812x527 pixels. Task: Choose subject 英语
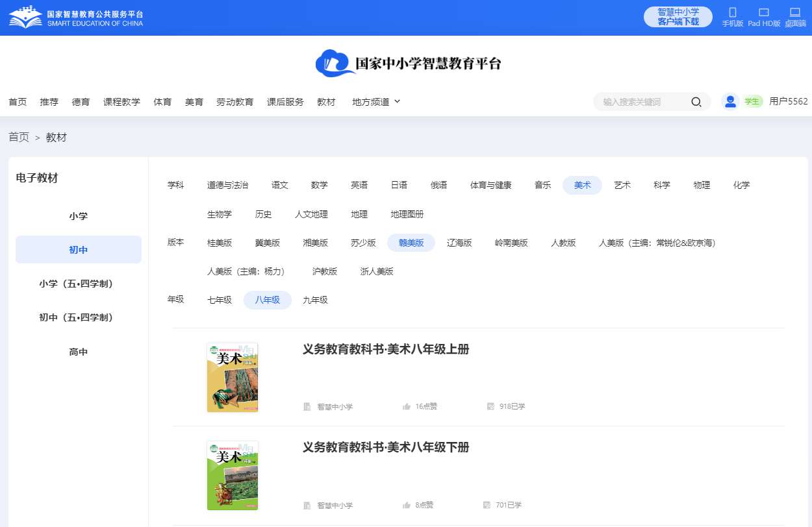tap(359, 185)
